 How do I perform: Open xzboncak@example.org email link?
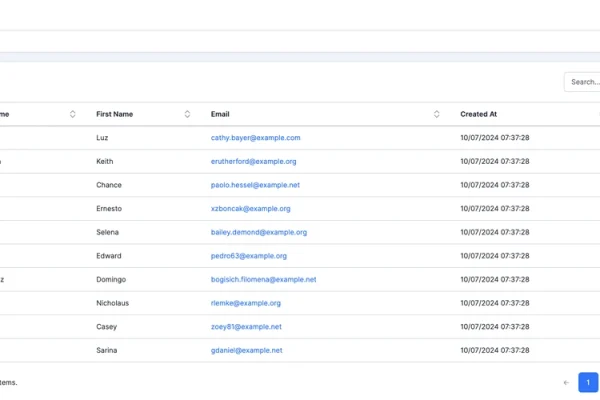point(251,209)
